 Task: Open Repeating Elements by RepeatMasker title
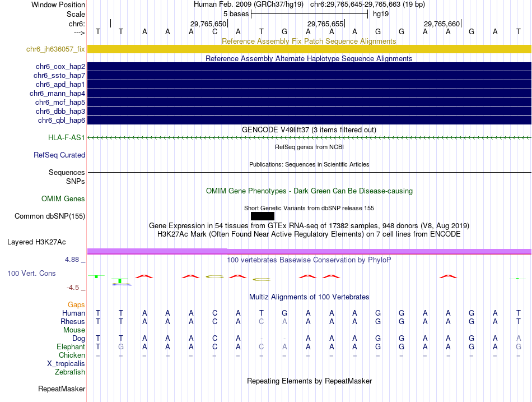point(310,381)
